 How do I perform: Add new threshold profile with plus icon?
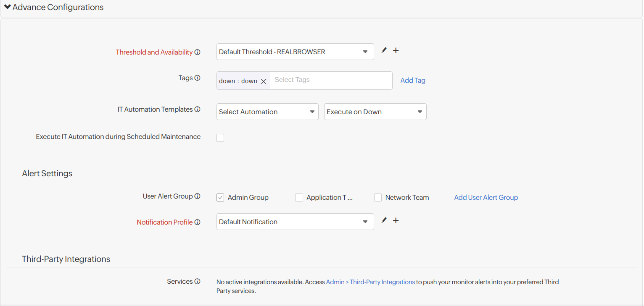[x=396, y=50]
